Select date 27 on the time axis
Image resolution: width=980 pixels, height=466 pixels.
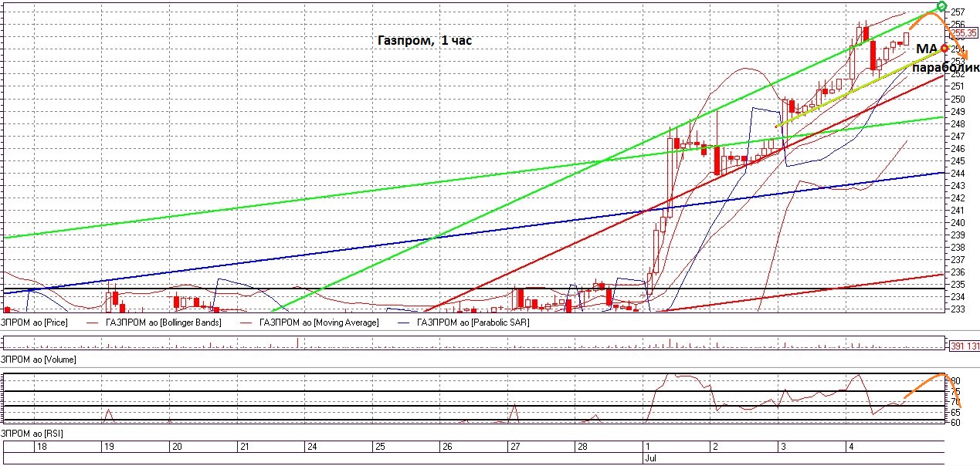(514, 446)
